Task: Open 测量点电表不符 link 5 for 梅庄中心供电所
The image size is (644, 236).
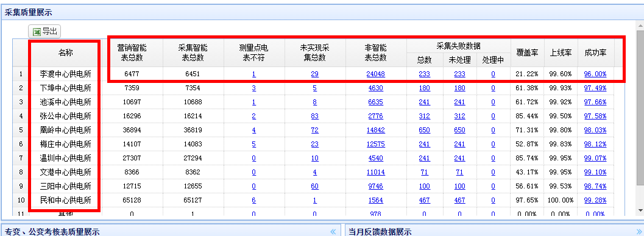Action: 254,144
